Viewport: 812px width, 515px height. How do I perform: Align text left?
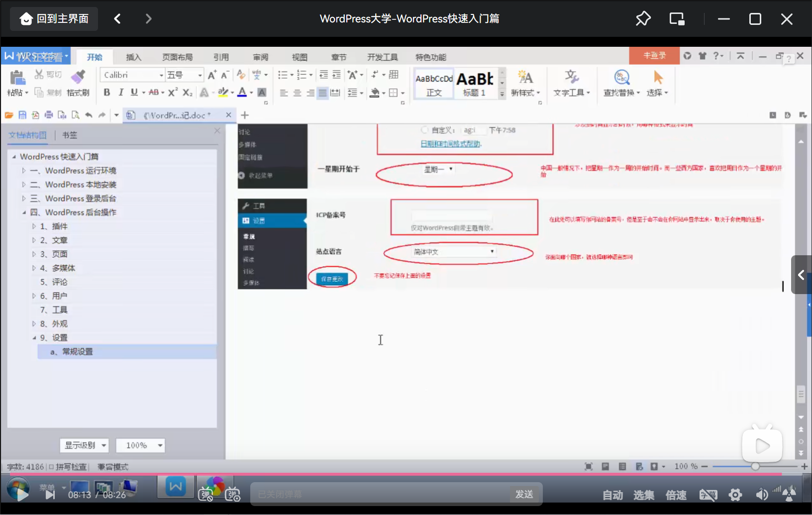tap(284, 93)
